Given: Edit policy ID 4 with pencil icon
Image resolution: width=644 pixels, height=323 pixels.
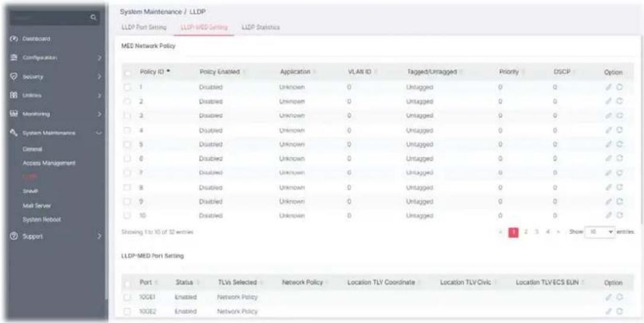Looking at the screenshot, I should (x=610, y=131).
